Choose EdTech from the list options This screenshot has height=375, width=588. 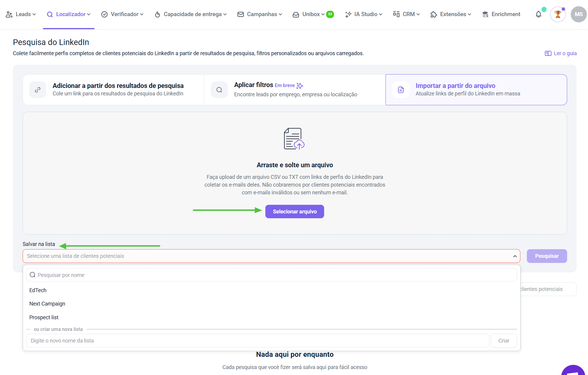[x=38, y=290]
